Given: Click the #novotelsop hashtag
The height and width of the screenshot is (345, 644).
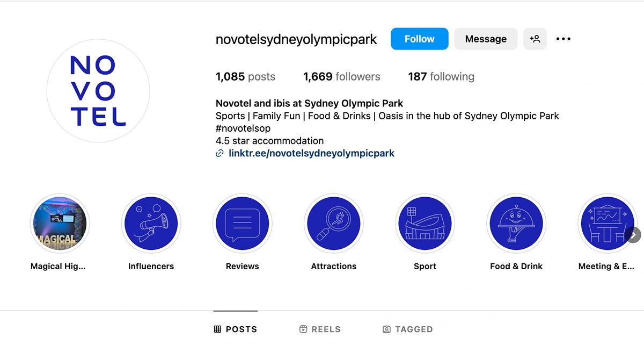Looking at the screenshot, I should tap(243, 129).
